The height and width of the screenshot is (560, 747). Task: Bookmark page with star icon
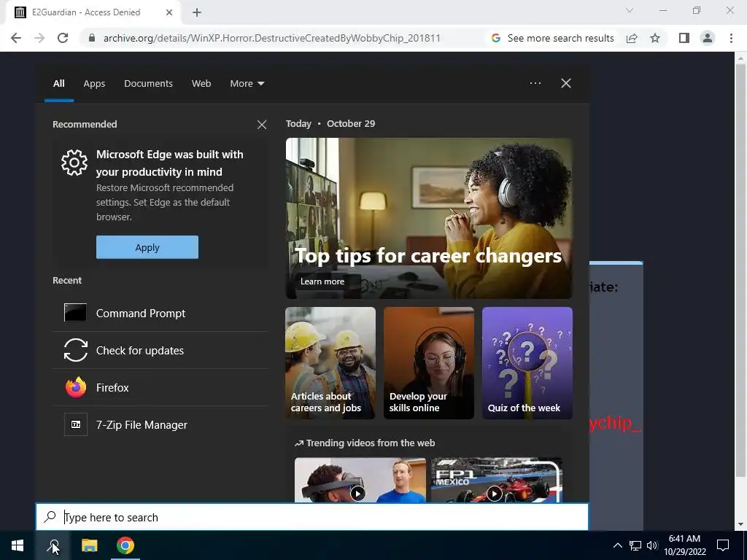655,38
